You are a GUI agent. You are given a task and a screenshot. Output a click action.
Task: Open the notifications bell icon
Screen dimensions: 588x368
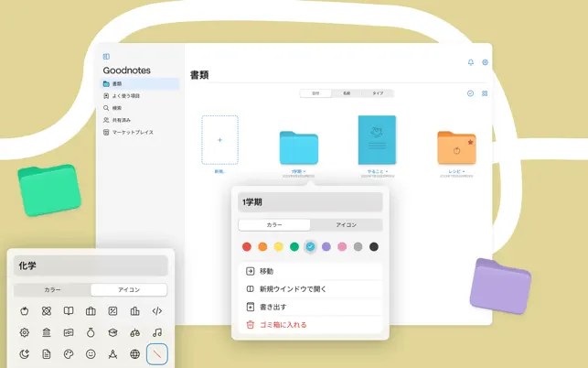coord(471,62)
